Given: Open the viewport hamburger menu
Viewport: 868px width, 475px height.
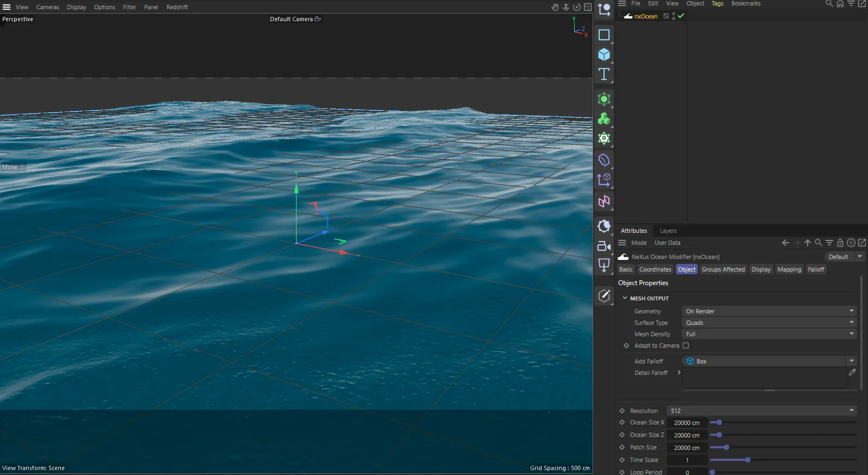Looking at the screenshot, I should [x=7, y=7].
